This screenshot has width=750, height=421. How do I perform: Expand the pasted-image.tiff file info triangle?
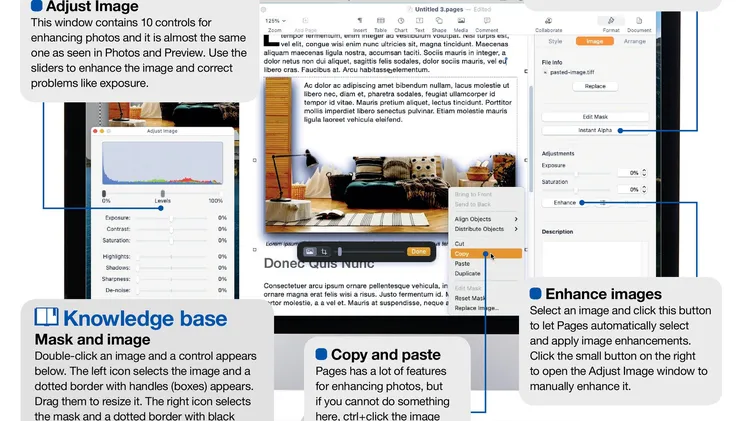click(545, 73)
